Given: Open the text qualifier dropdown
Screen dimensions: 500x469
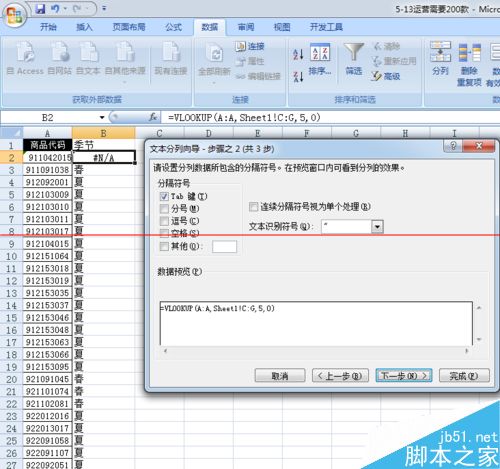Looking at the screenshot, I should 377,227.
